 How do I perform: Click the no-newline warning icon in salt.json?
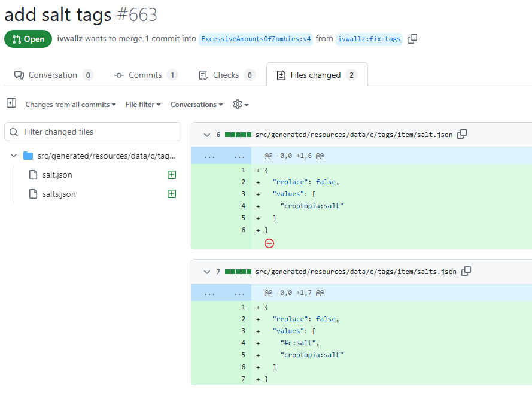269,243
